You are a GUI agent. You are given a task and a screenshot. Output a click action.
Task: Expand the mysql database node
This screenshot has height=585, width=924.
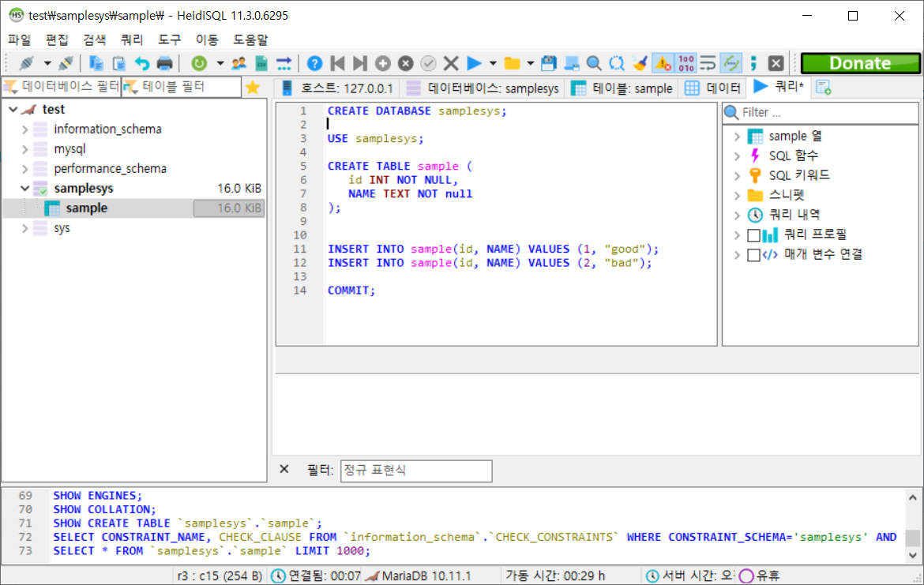(x=24, y=149)
